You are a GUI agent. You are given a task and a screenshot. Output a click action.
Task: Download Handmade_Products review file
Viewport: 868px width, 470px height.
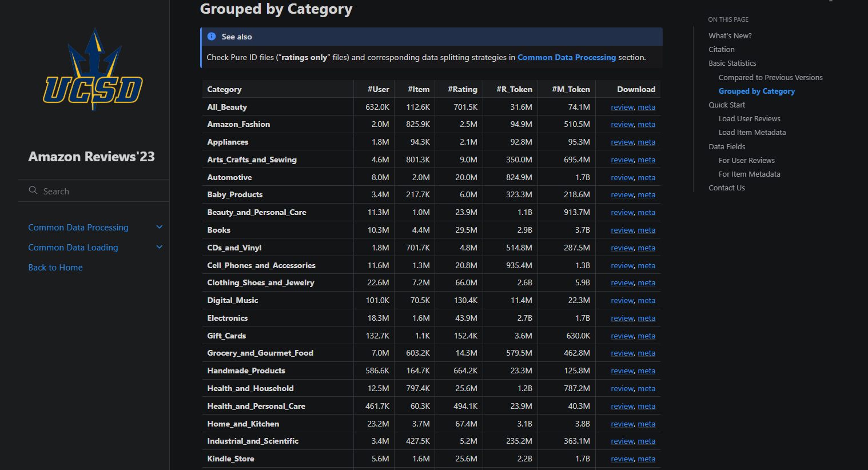(x=622, y=371)
